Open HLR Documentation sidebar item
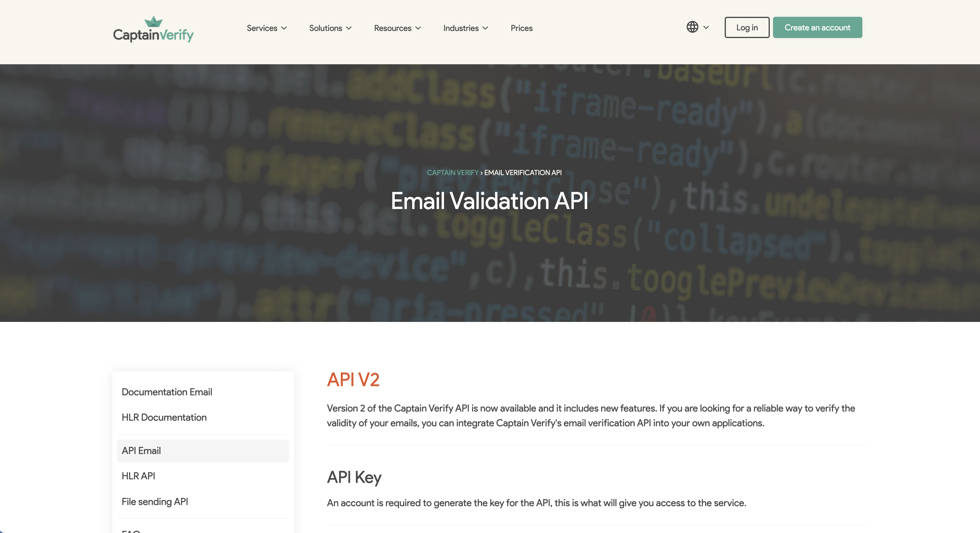Screen dimensions: 980x533 tap(164, 417)
